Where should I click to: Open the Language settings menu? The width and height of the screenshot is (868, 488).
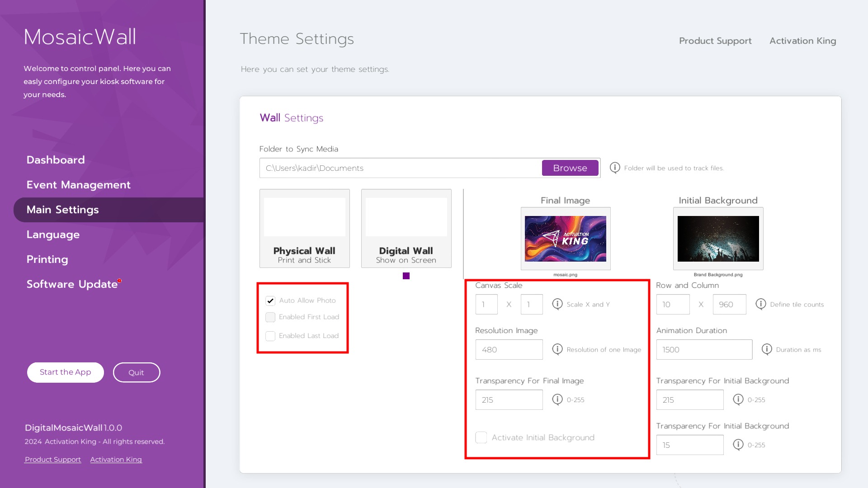[53, 235]
